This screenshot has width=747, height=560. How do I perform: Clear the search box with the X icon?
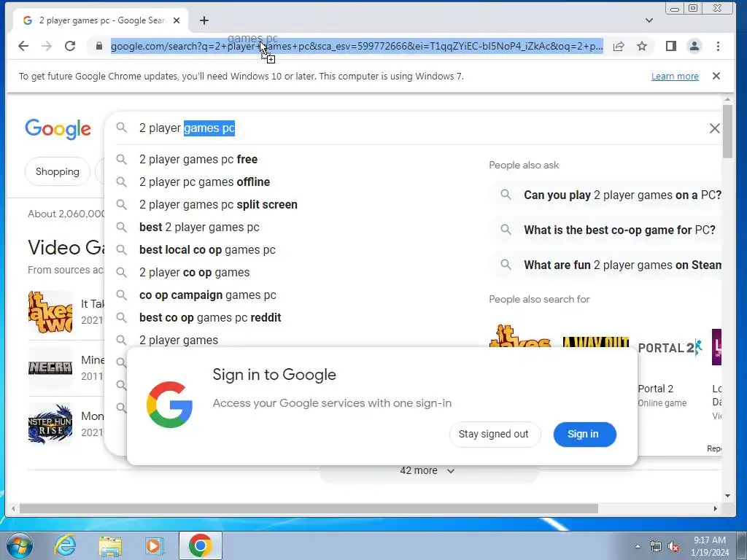tap(714, 128)
